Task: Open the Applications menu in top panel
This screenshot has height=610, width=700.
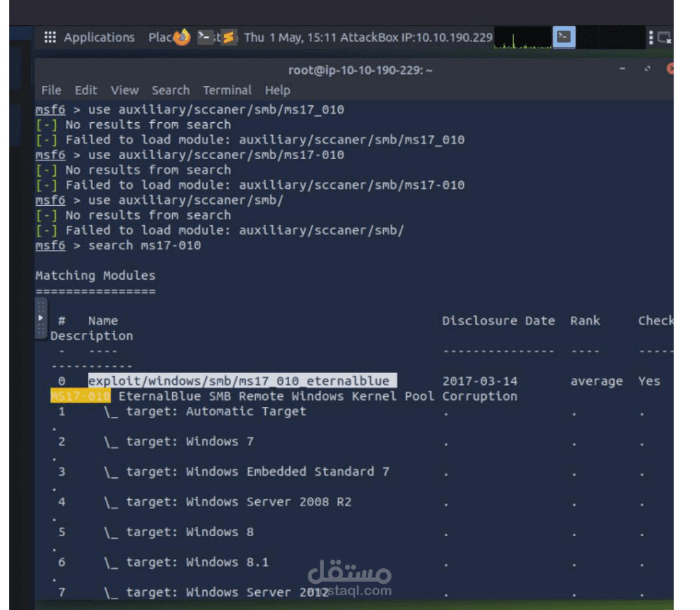Action: point(99,38)
